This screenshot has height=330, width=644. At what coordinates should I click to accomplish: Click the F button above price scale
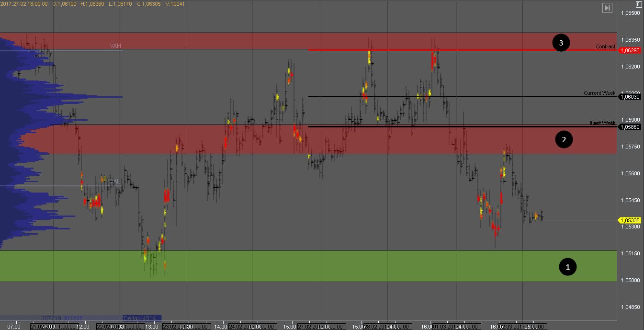click(x=639, y=3)
